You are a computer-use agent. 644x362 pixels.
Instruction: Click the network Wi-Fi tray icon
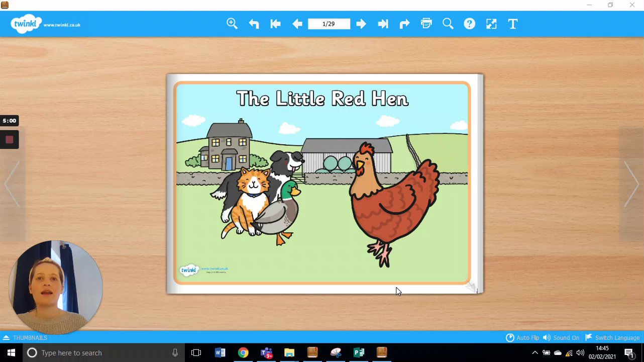[x=569, y=353]
